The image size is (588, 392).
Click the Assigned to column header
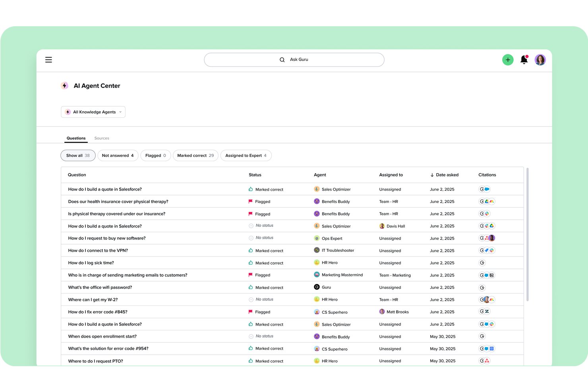pos(391,175)
